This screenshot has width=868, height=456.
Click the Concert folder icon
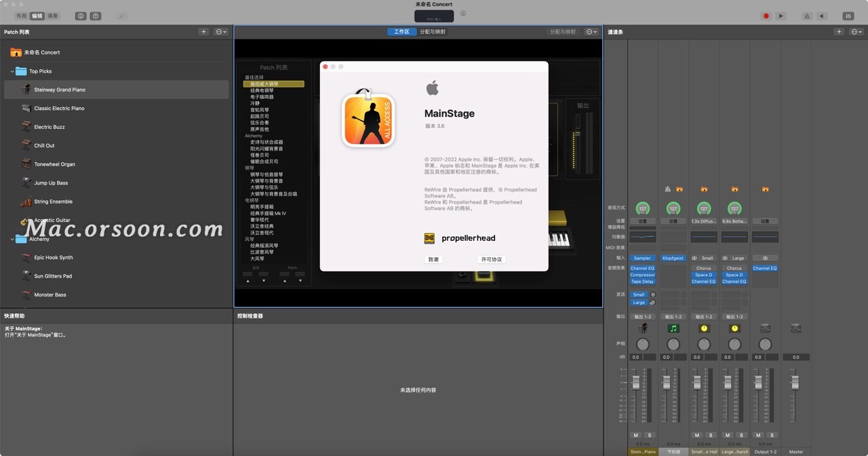[16, 52]
